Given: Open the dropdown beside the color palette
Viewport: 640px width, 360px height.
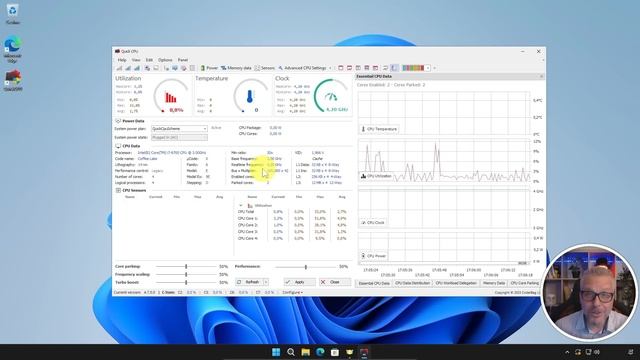Looking at the screenshot, I should [x=428, y=68].
